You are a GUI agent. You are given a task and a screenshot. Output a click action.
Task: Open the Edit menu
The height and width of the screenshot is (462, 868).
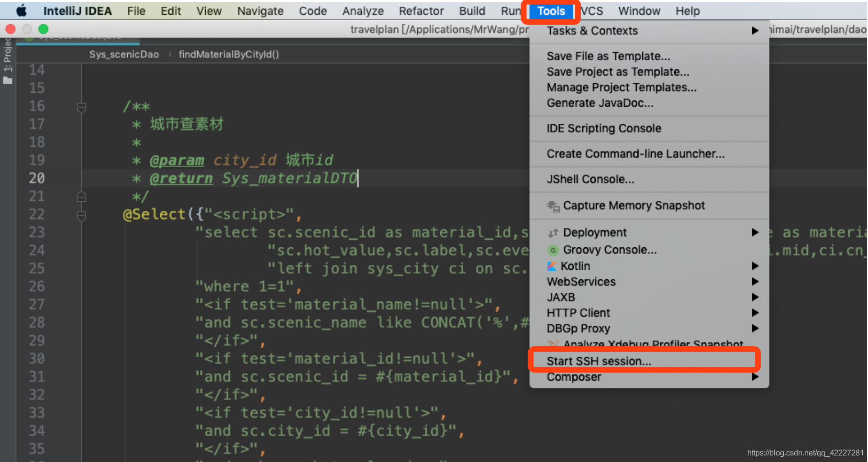point(171,11)
